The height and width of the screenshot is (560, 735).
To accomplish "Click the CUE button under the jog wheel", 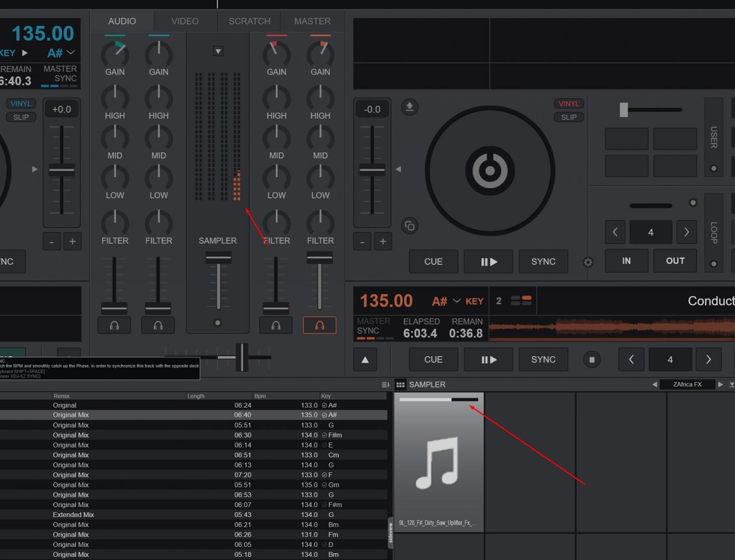I will coord(434,262).
